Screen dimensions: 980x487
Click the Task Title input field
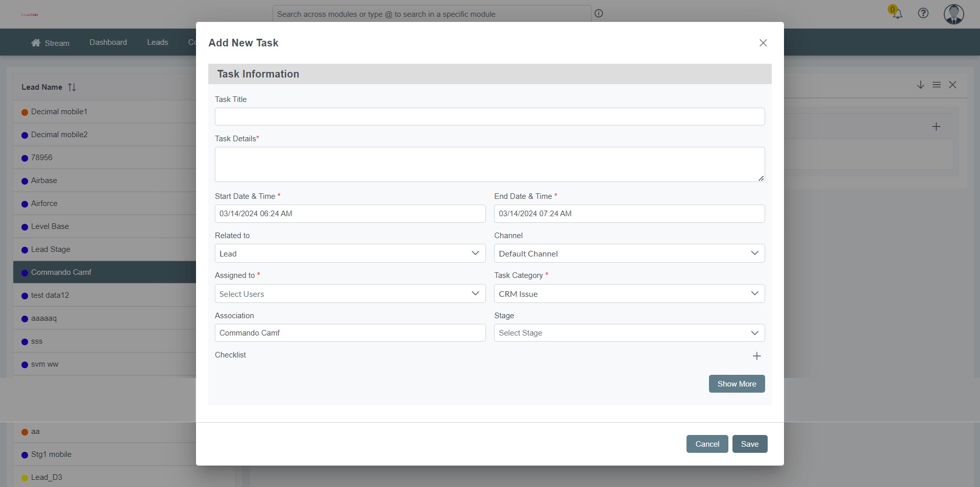pyautogui.click(x=489, y=117)
